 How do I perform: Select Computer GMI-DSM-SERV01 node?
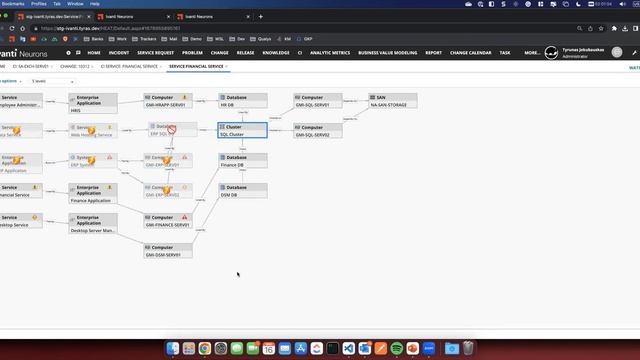(x=168, y=251)
